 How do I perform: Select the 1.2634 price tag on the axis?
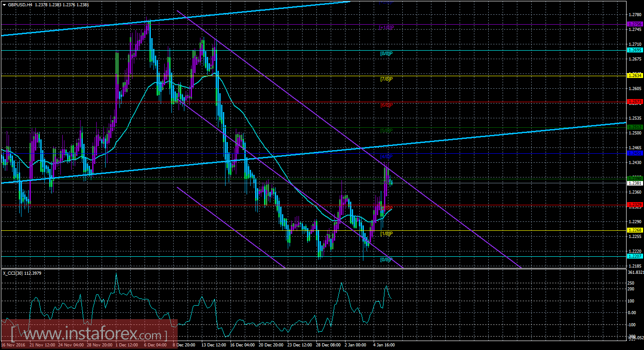tap(635, 76)
